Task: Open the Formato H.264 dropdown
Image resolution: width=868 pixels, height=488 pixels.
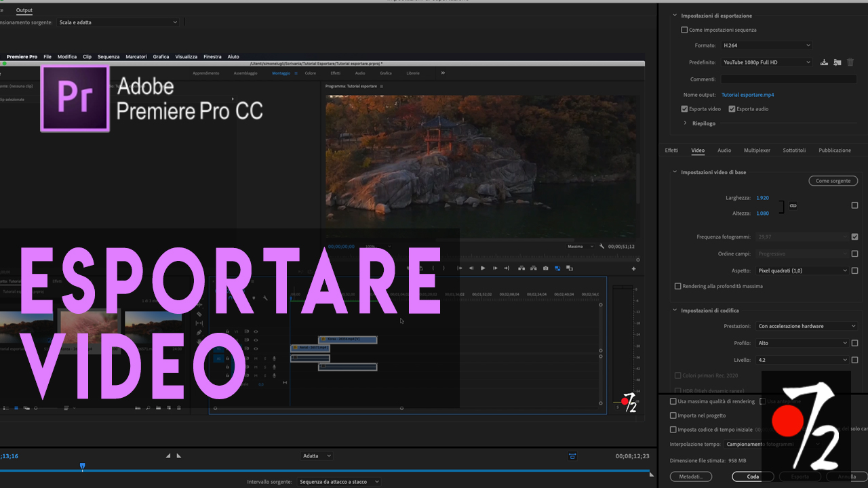Action: [766, 45]
